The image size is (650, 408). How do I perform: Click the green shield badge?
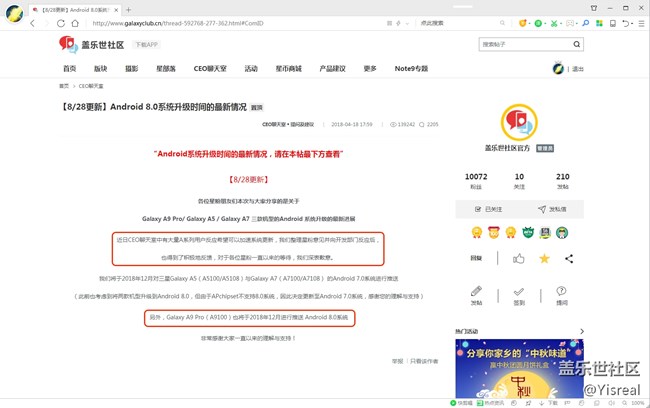pos(528,233)
